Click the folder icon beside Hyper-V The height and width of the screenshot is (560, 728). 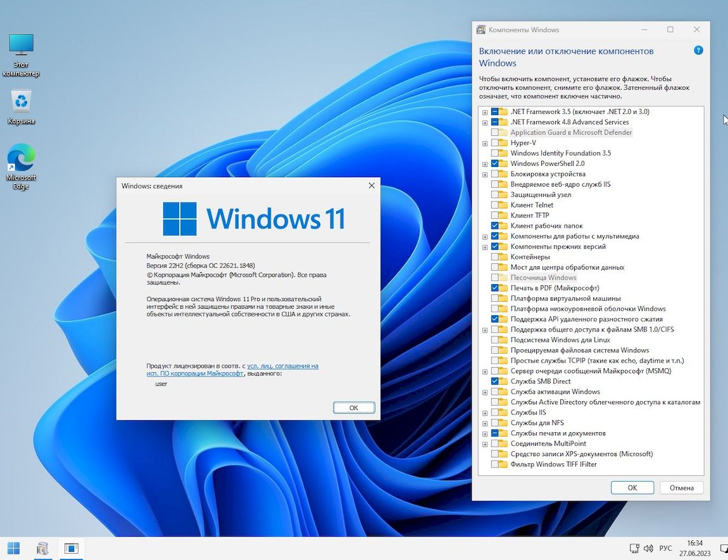(x=503, y=143)
